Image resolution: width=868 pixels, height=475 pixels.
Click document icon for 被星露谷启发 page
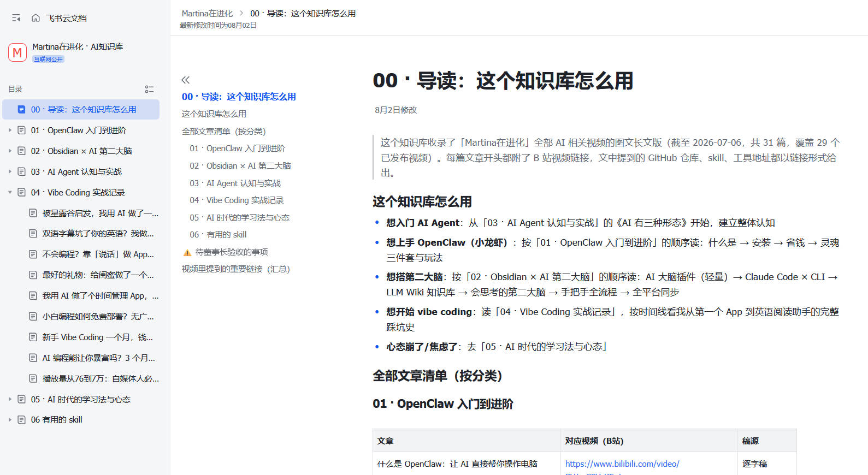coord(33,213)
